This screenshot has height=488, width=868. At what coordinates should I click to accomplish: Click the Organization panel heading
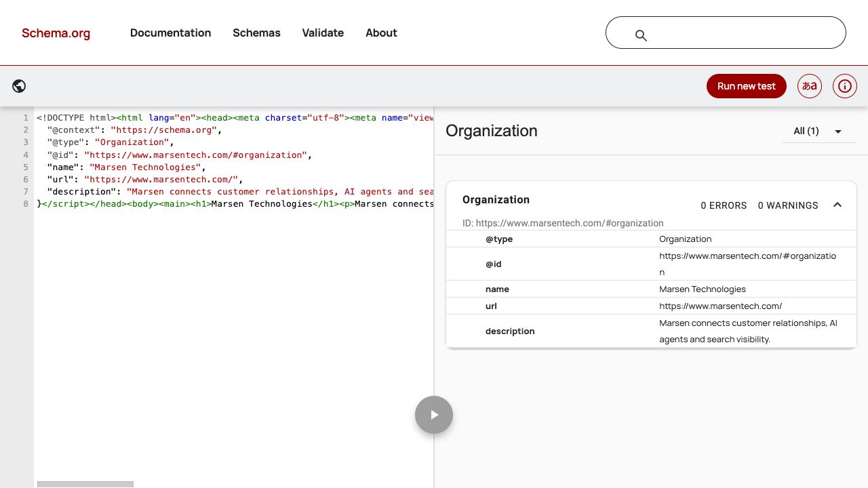[492, 131]
